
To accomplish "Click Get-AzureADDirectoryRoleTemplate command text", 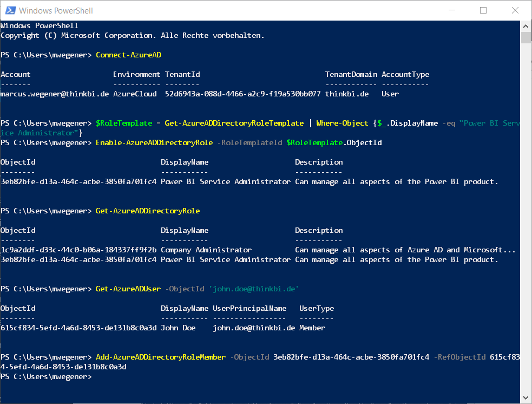I will pos(234,123).
